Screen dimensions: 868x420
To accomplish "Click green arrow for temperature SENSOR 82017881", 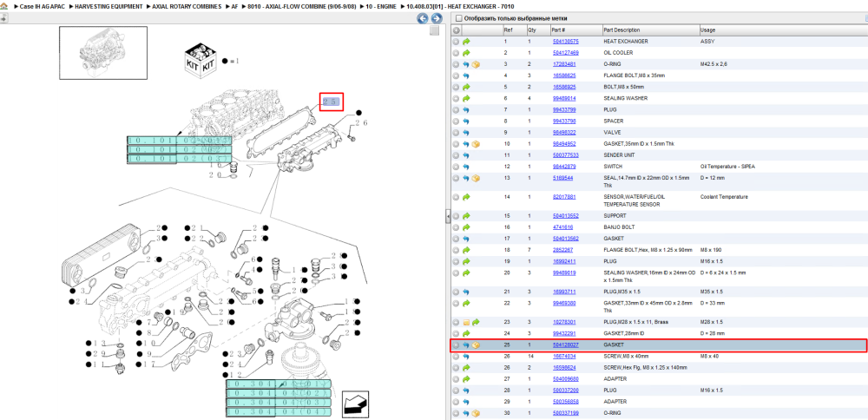I will coord(466,197).
